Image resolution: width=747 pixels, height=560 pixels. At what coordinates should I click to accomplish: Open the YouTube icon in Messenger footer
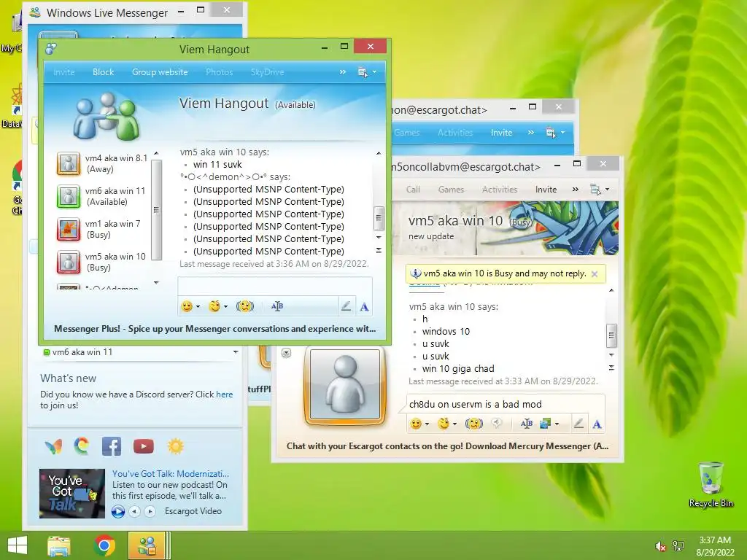click(x=144, y=446)
